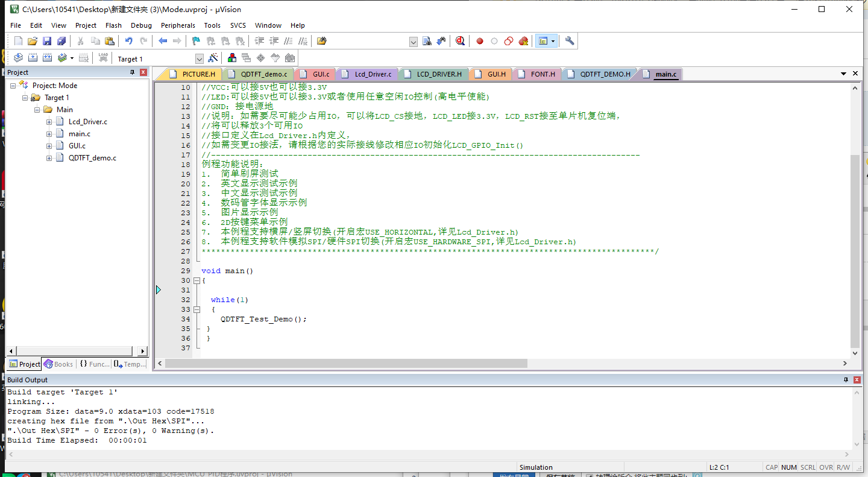Switch to Lcd_Driver.c editor tab
Viewport: 868px width, 477px height.
[367, 74]
